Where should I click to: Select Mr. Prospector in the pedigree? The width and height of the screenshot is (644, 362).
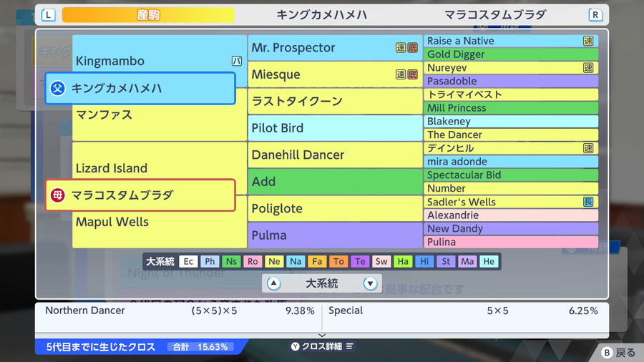pyautogui.click(x=335, y=48)
